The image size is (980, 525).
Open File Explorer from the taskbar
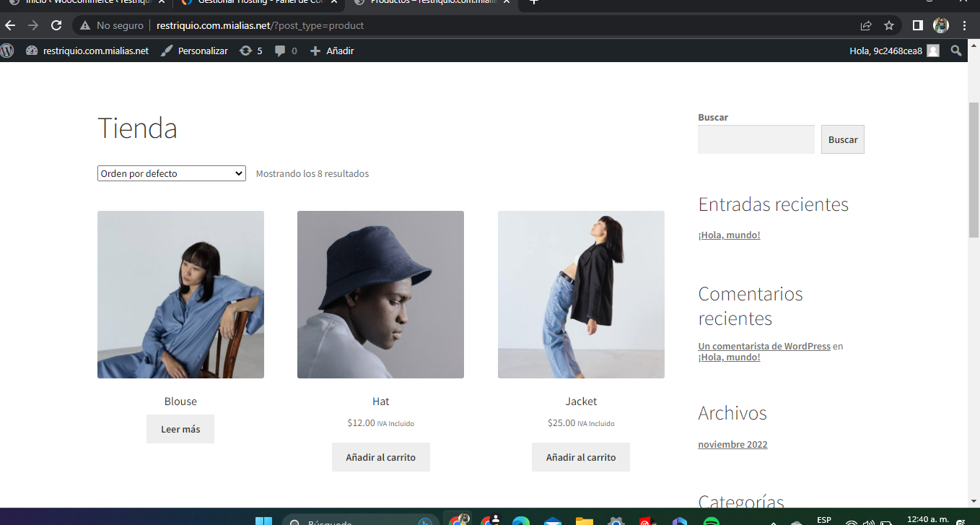coord(584,521)
